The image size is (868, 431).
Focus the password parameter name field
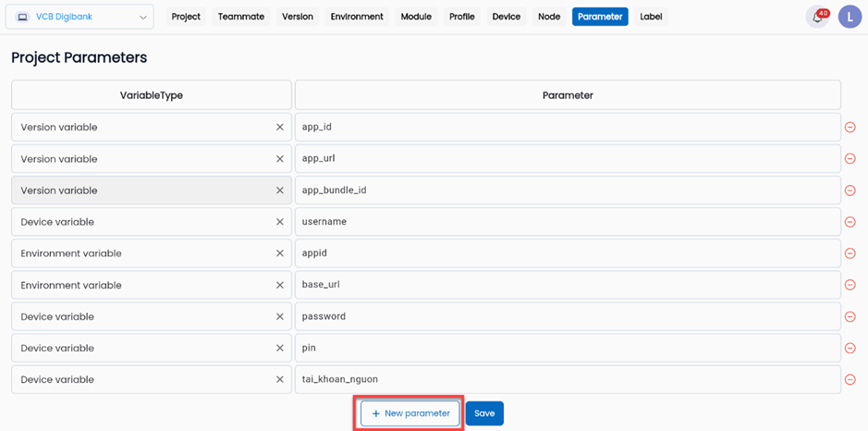point(568,316)
